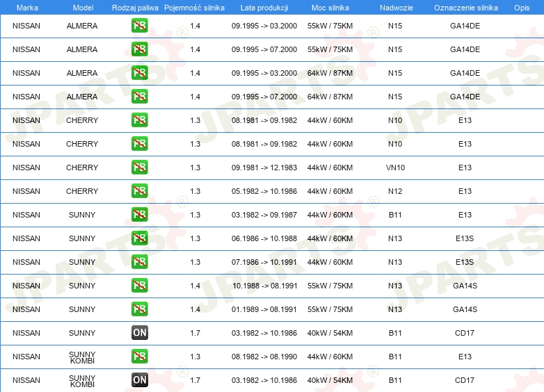Click B11 in the Sunny Kombi E13 row
This screenshot has height=392, width=544.
click(395, 357)
